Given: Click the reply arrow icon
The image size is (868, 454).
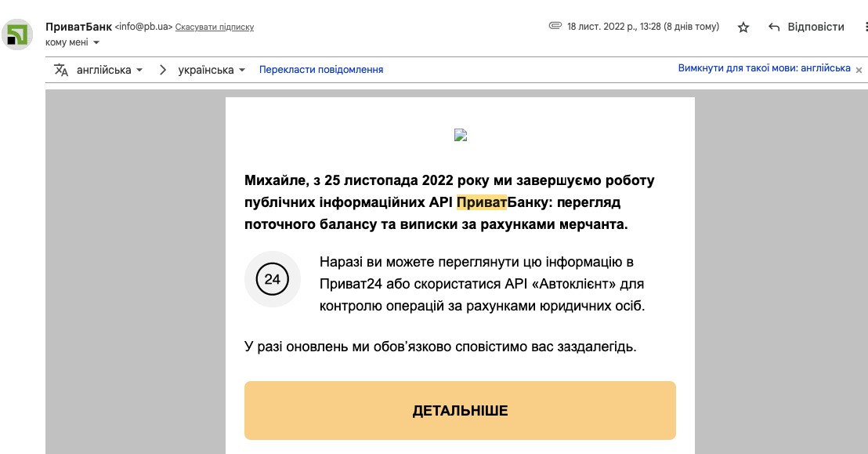Looking at the screenshot, I should (774, 27).
